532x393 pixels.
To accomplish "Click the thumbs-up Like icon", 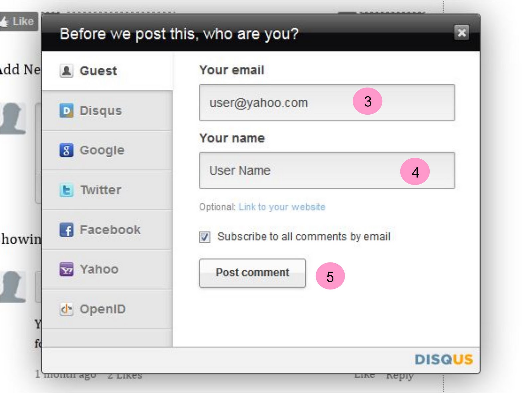I will [x=5, y=22].
